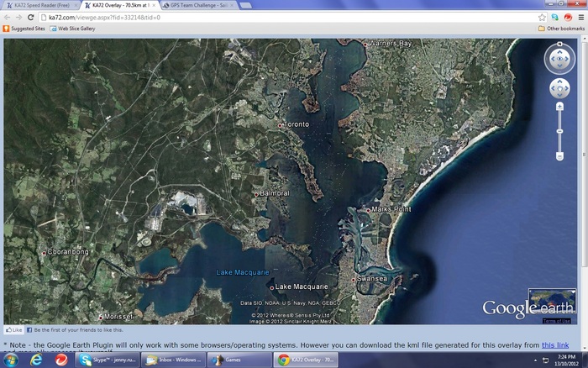Switch to KA72 Speed Reader tab

pyautogui.click(x=39, y=5)
